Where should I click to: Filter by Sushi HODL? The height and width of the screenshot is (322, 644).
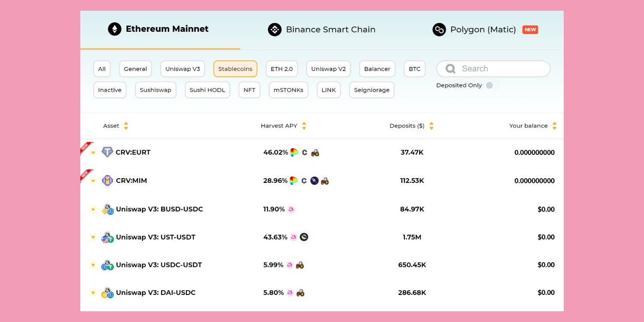coord(207,90)
